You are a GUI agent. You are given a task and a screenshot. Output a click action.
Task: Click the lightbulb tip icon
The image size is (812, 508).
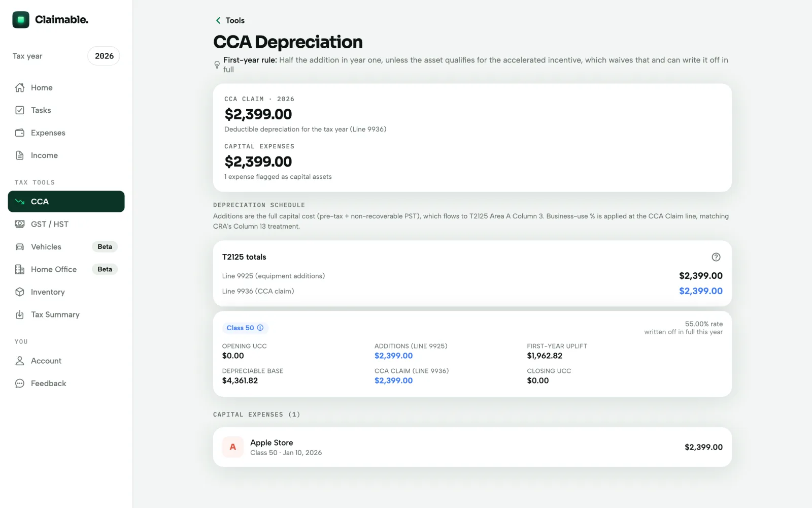pos(217,65)
